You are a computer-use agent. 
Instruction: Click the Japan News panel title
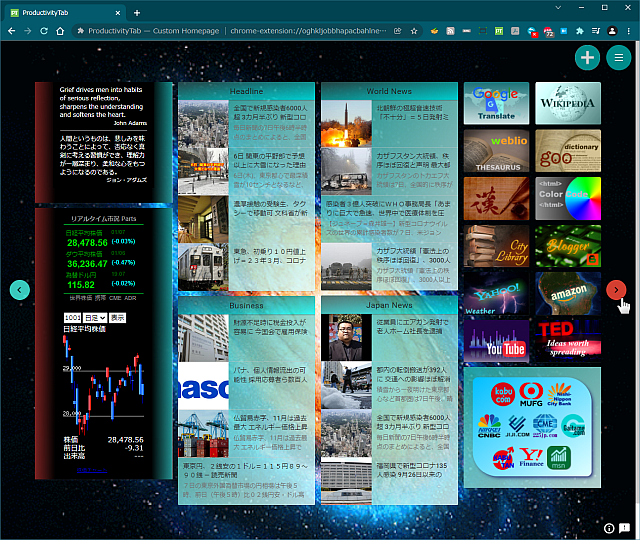(x=389, y=305)
